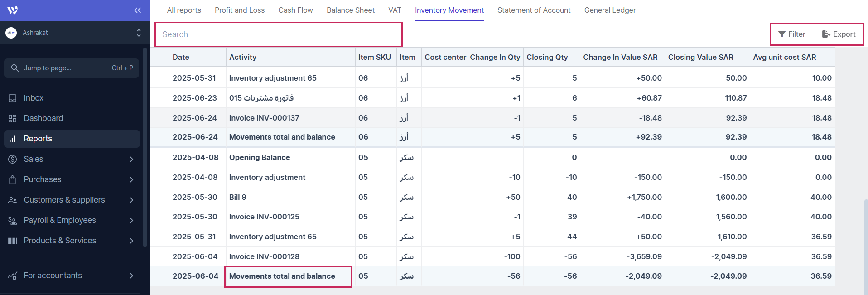The width and height of the screenshot is (868, 295).
Task: Click the Jump to page magnifier icon
Action: 15,68
